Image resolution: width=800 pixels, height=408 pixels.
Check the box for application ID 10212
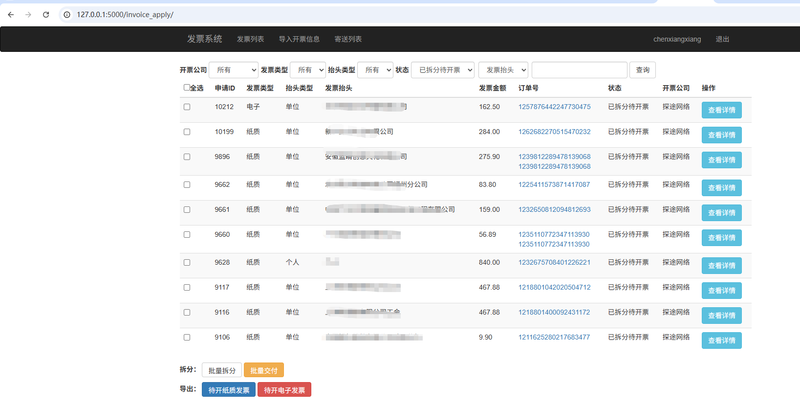pos(187,106)
